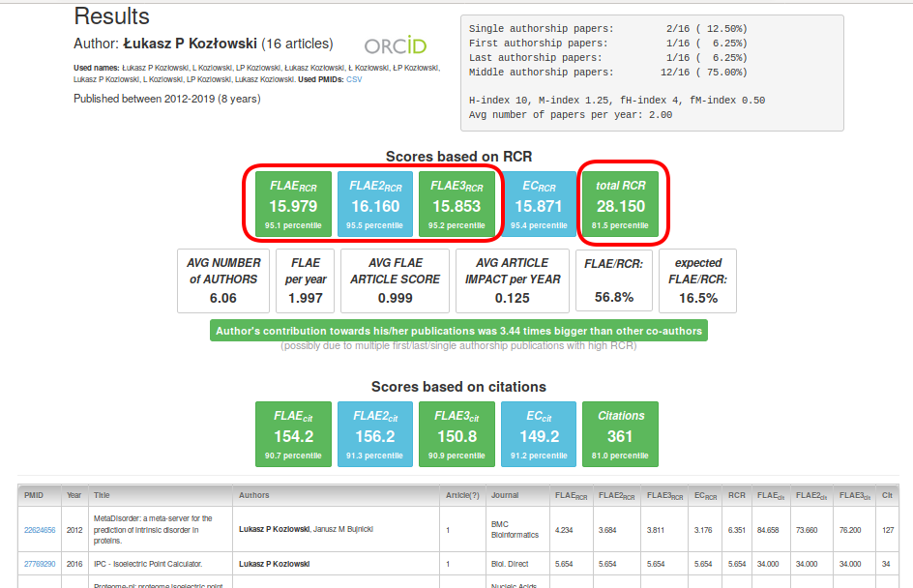Open PMID 22624656 link
The height and width of the screenshot is (588, 913).
click(x=40, y=530)
